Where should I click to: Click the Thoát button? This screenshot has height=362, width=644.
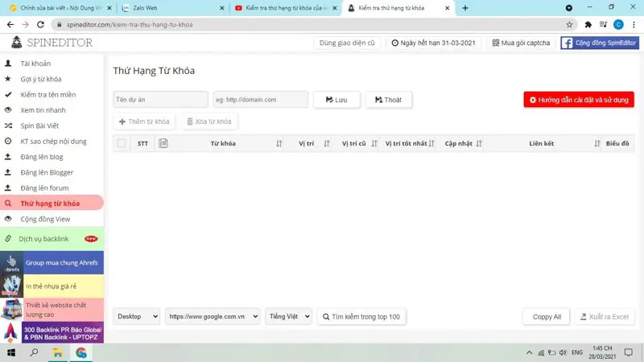click(x=389, y=100)
